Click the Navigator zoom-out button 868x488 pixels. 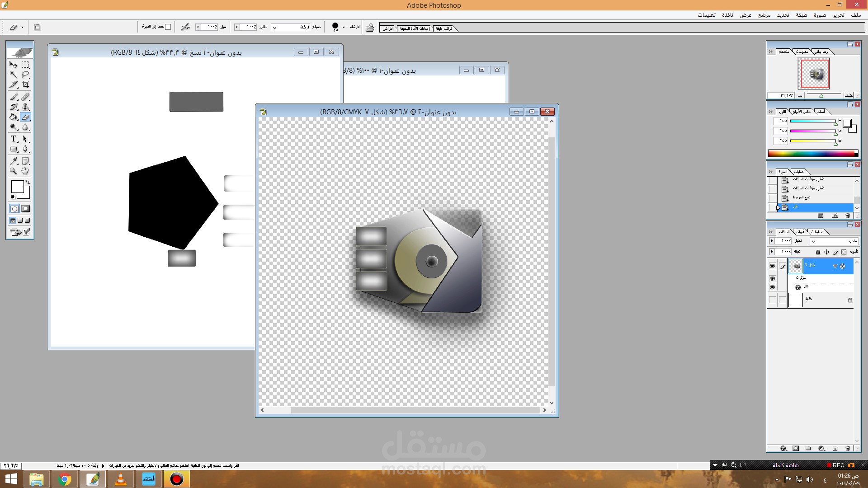point(800,95)
